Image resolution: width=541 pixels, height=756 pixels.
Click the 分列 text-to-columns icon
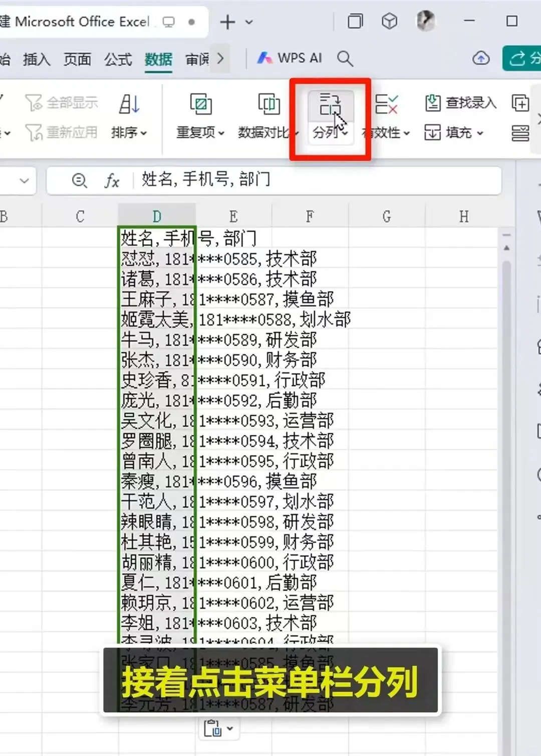330,104
